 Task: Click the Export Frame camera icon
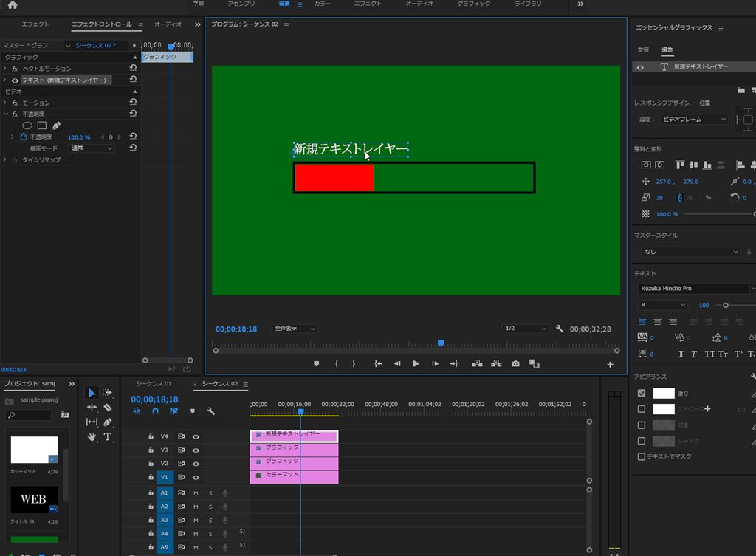tap(515, 363)
